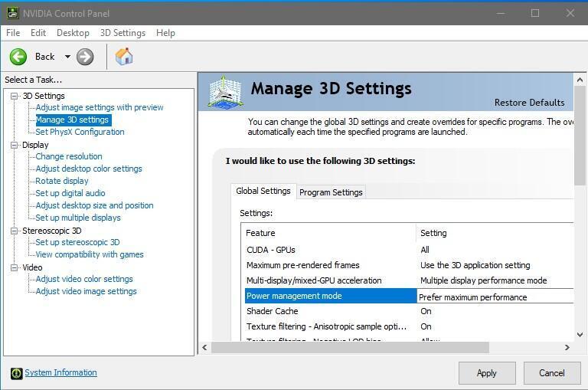Click the horizontal scrollbar right arrow

[x=567, y=348]
